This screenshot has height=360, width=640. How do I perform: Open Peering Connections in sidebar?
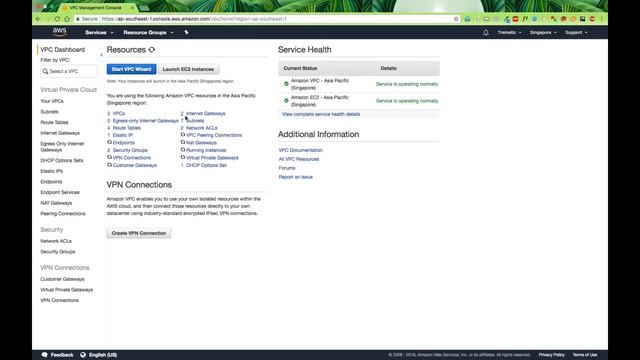pyautogui.click(x=63, y=213)
